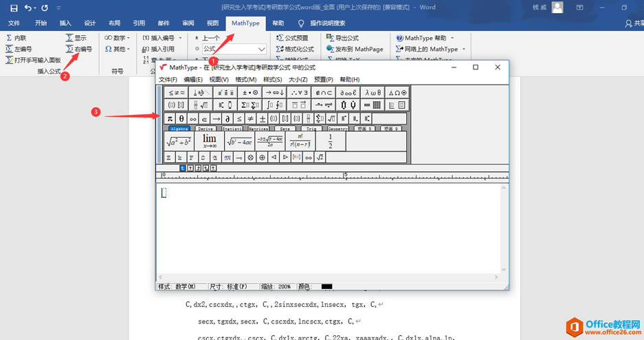The image size is (644, 340).
Task: Insert circled plus symbol
Action: click(x=262, y=158)
